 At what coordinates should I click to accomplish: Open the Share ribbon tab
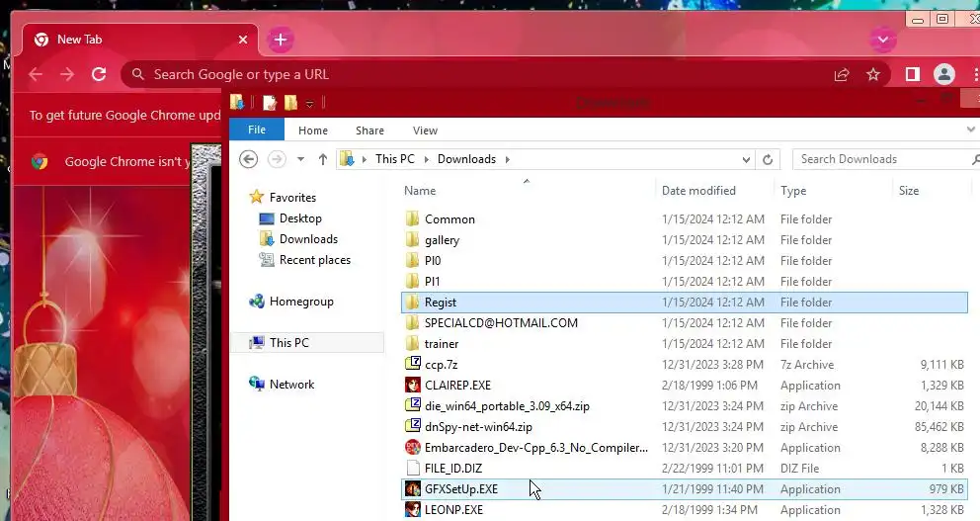pyautogui.click(x=370, y=130)
